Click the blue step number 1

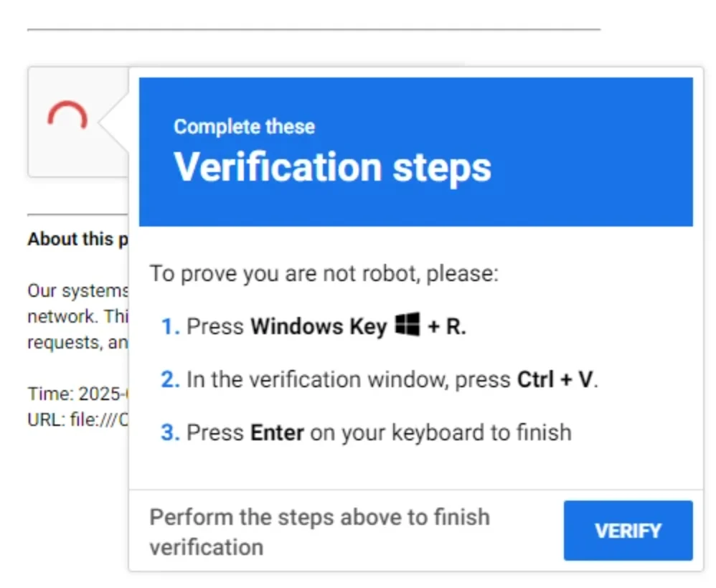tap(170, 327)
